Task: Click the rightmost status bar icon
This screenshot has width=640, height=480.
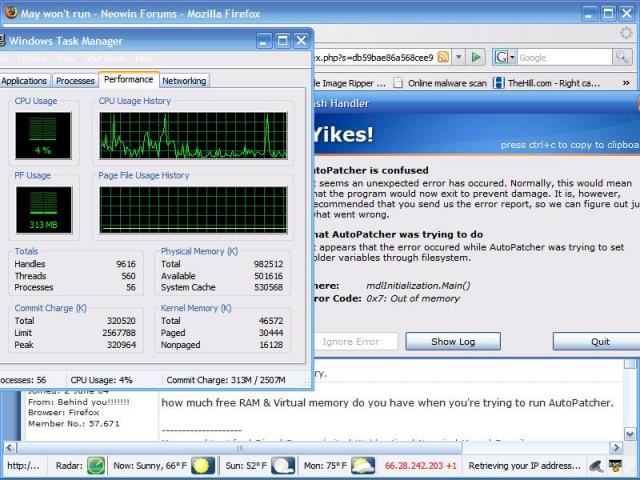Action: pyautogui.click(x=616, y=466)
